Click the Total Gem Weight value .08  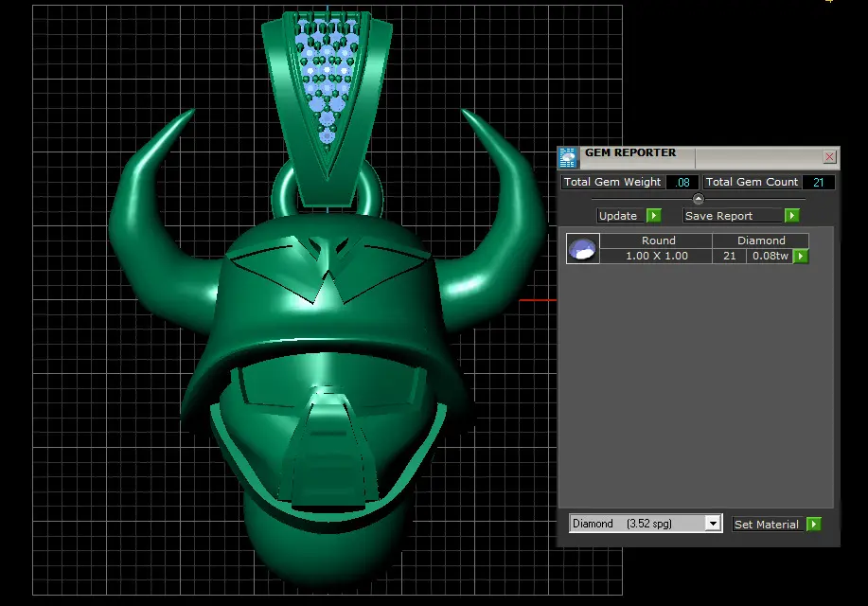[x=682, y=182]
